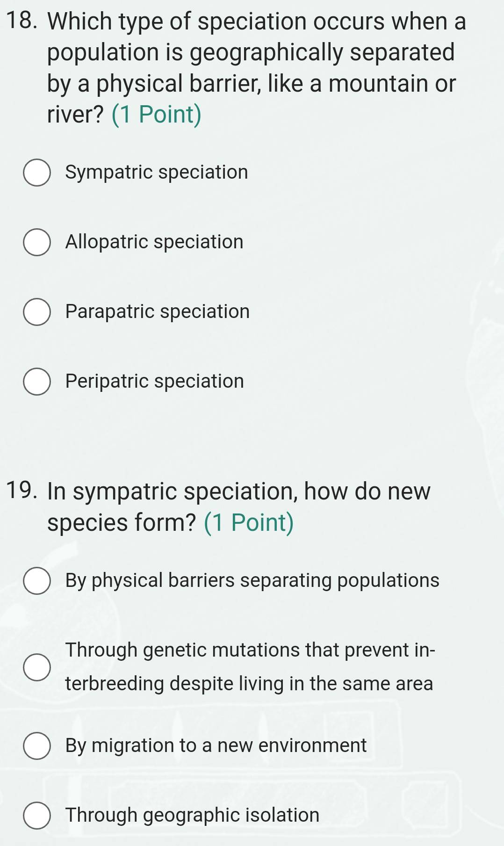504x846 pixels.
Task: Choose the Allopatric speciation radio button
Action: tap(37, 242)
